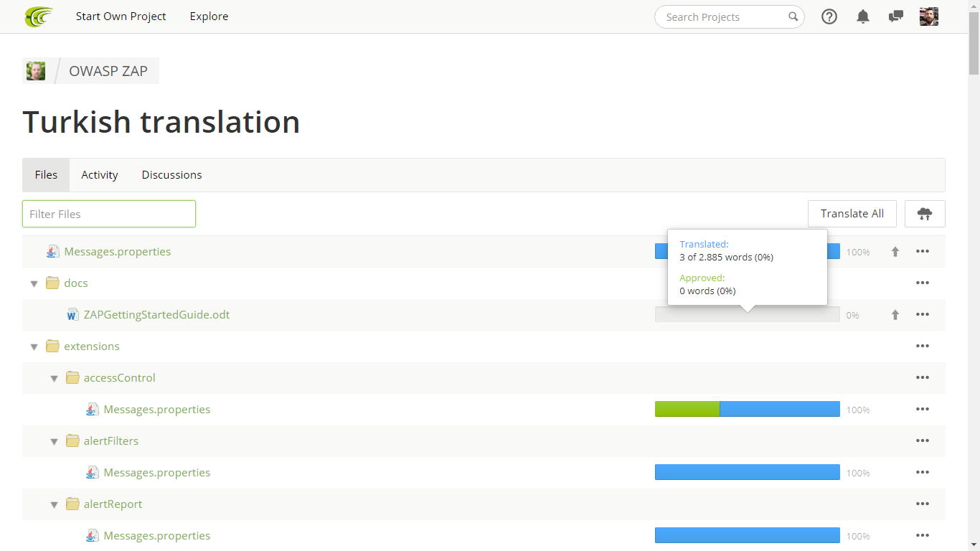Open more options for ZAPGettingStartedGuide.odt
Image resolution: width=980 pixels, height=551 pixels.
[x=923, y=315]
